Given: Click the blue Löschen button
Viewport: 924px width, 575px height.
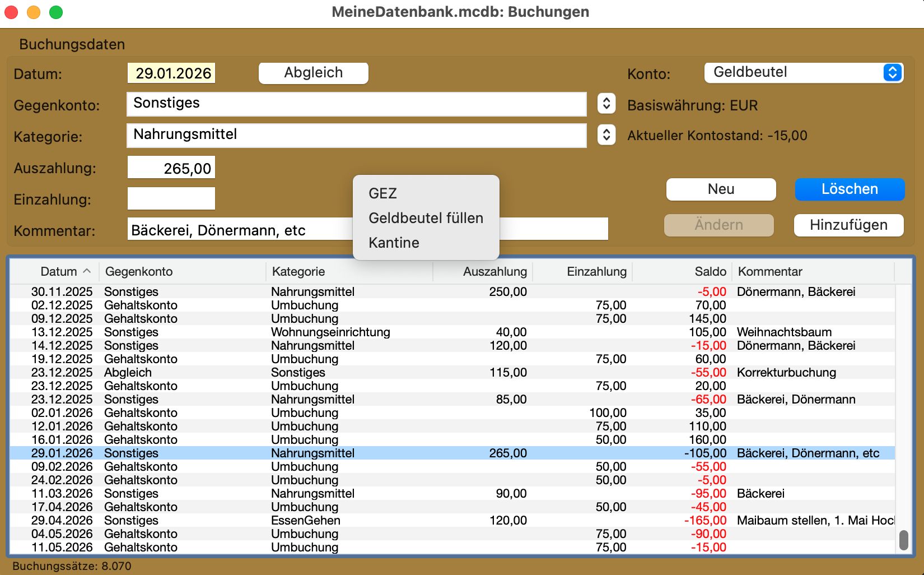Looking at the screenshot, I should (850, 189).
